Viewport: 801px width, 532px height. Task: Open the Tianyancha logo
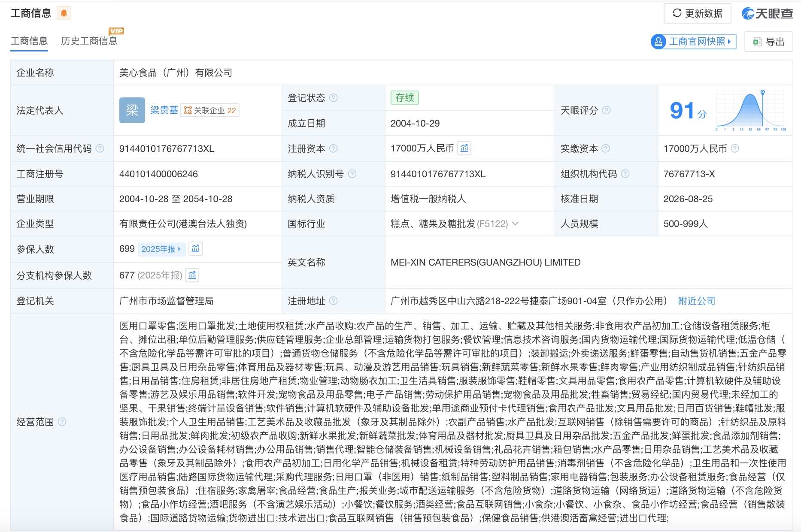pyautogui.click(x=767, y=14)
